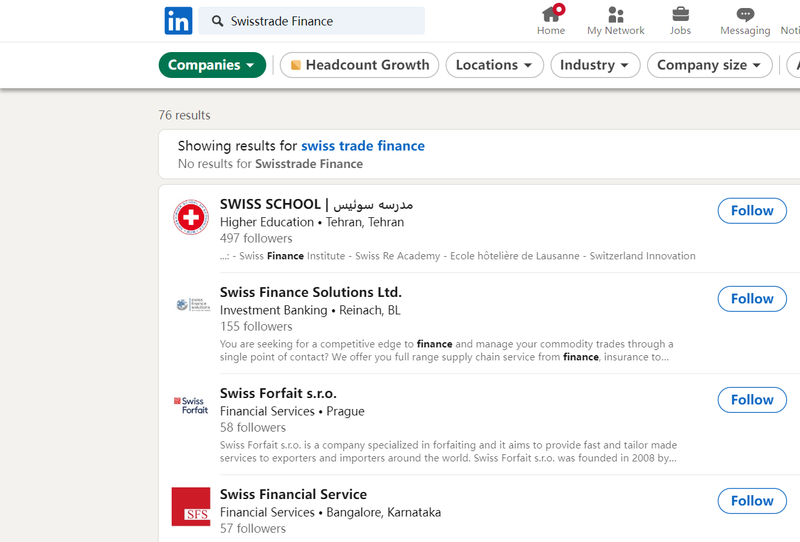Click Swiss Forfait logo
This screenshot has width=800, height=542.
[x=191, y=405]
